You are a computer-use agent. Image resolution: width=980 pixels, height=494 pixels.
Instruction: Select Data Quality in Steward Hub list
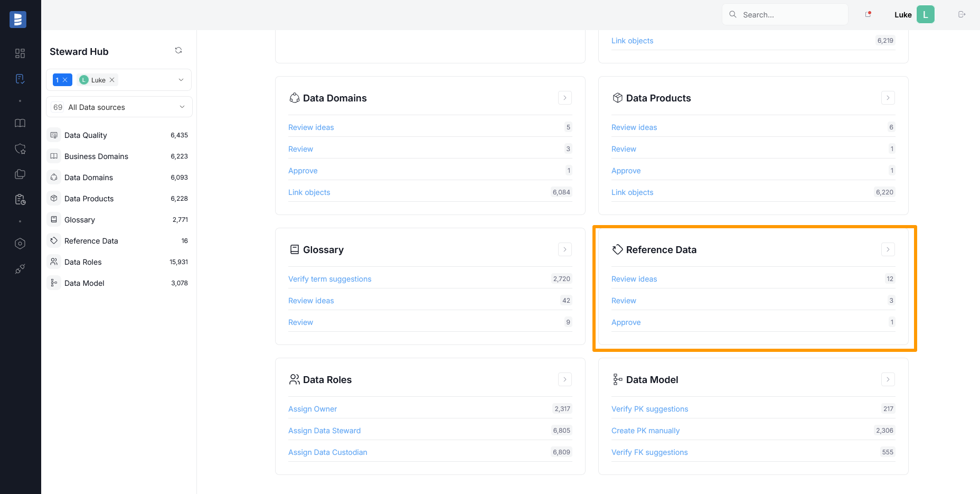pos(86,135)
